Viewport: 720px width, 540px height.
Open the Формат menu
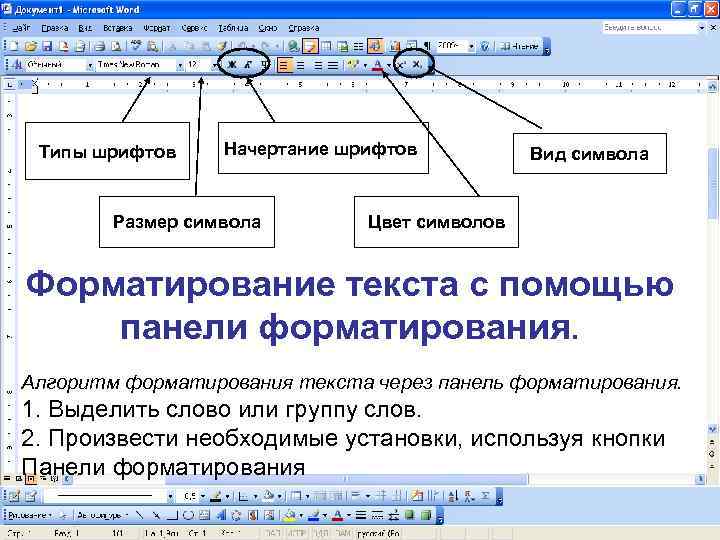157,28
